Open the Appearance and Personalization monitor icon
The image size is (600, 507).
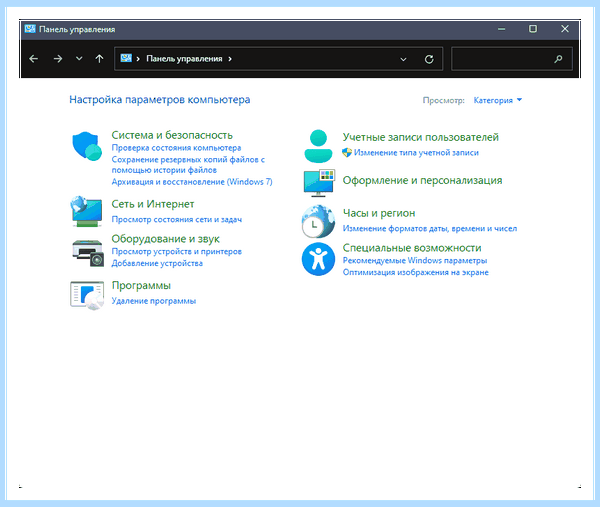tap(319, 183)
